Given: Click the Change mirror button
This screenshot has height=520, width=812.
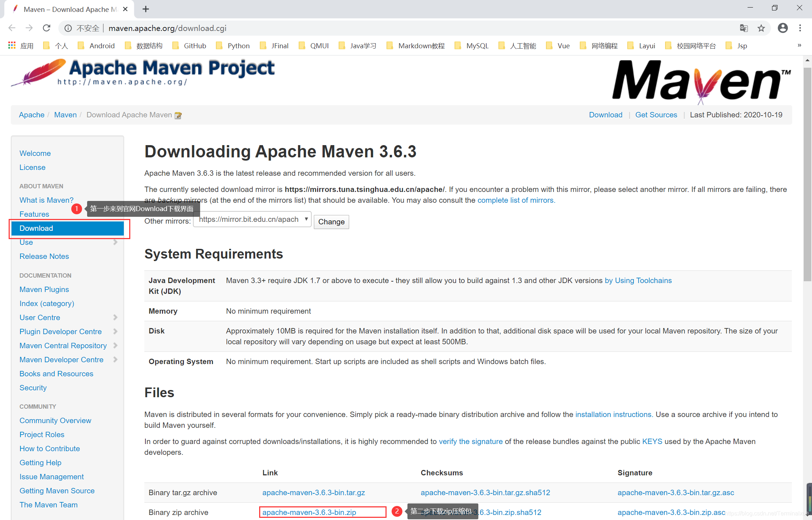Looking at the screenshot, I should tap(331, 222).
